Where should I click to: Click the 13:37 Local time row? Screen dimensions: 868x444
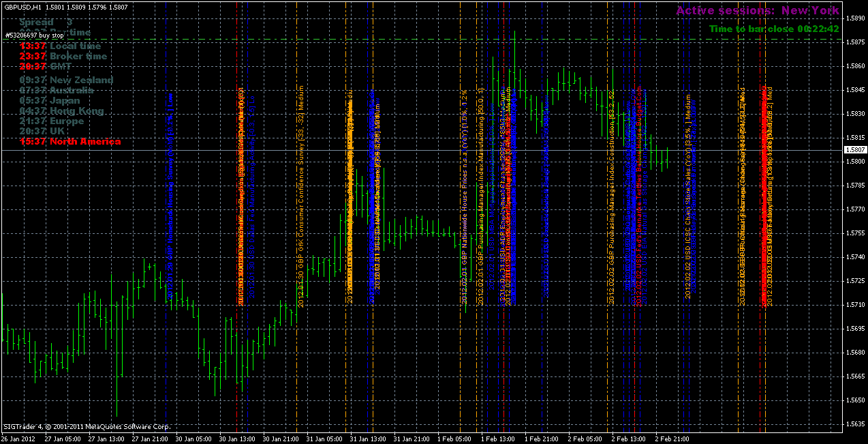(61, 46)
